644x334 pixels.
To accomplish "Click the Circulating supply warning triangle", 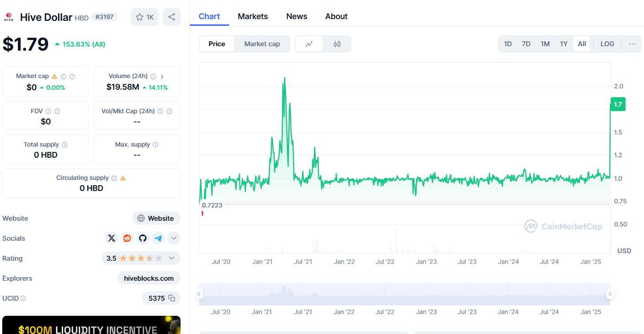I will point(123,178).
